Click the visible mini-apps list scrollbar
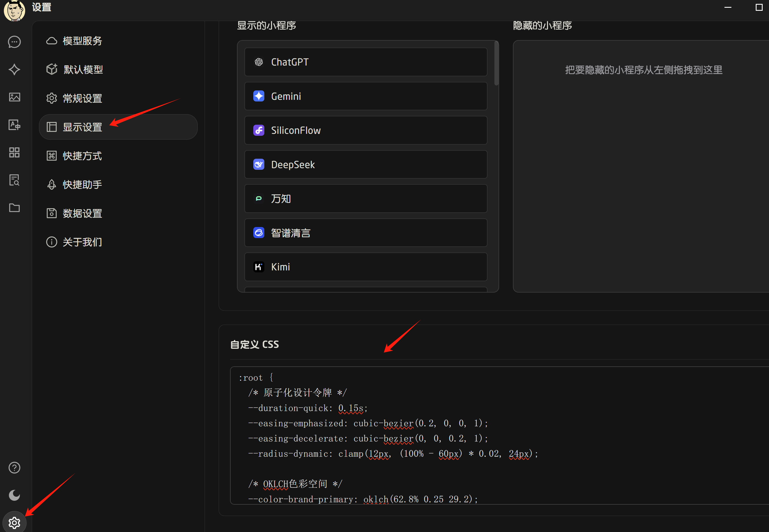The width and height of the screenshot is (769, 532). tap(496, 63)
